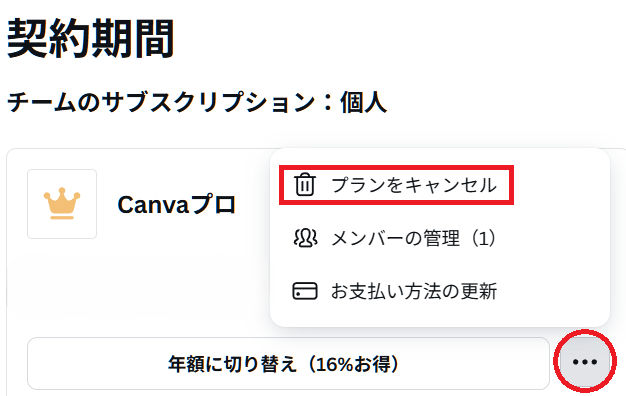Click the members group icon
This screenshot has width=626, height=396.
pyautogui.click(x=305, y=238)
